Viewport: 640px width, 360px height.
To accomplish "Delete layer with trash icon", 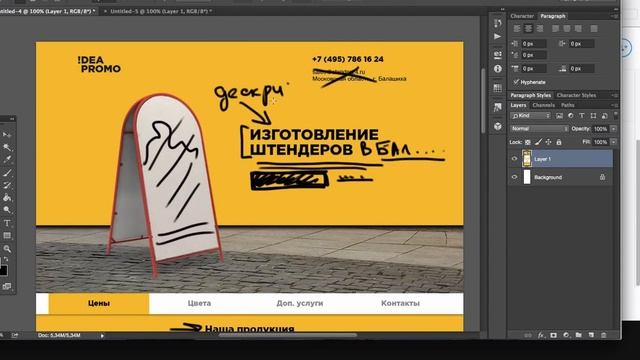I will (603, 335).
